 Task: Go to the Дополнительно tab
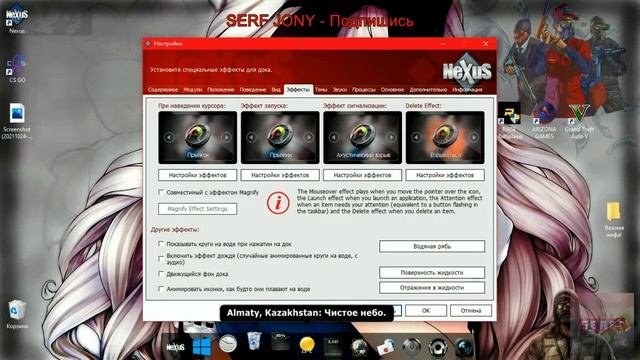click(428, 89)
